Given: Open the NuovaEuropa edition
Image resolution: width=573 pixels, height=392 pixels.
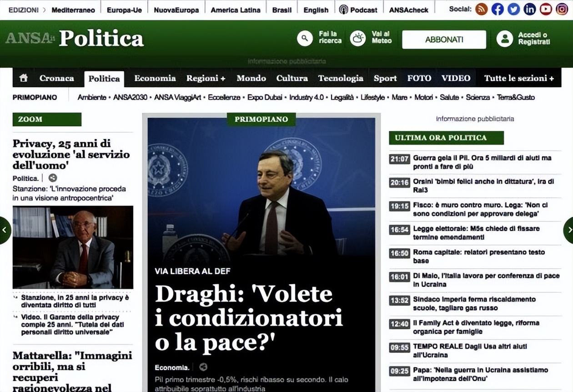Looking at the screenshot, I should pyautogui.click(x=176, y=10).
